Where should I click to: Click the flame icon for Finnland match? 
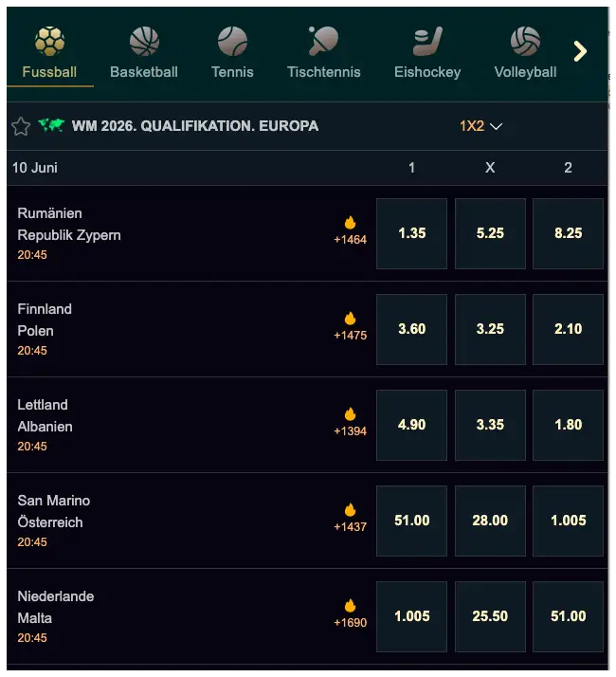click(350, 319)
